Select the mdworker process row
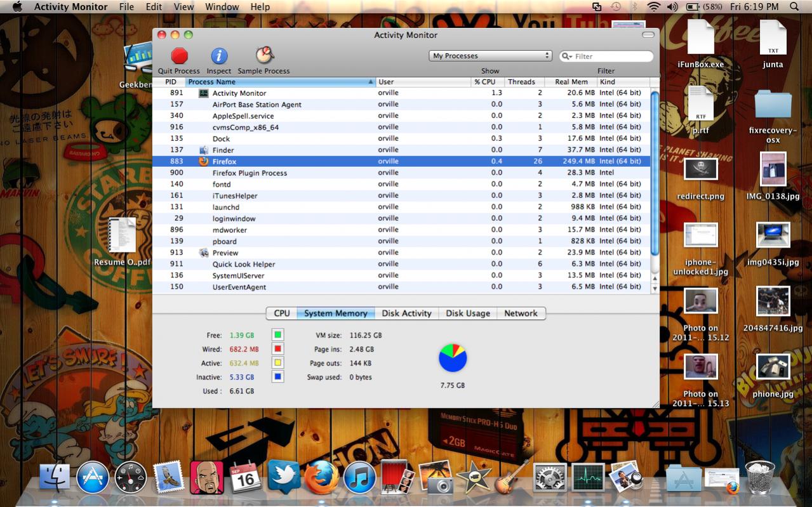Screen dimensions: 812x507 point(401,230)
